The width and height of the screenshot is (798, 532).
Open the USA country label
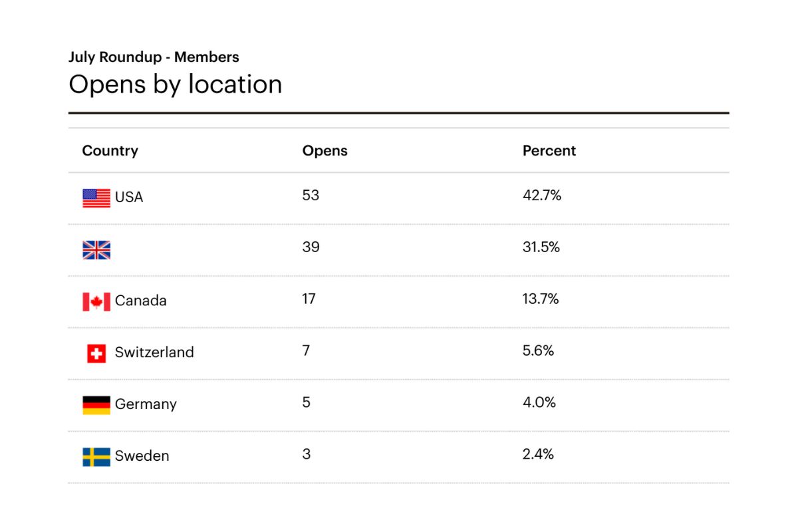[129, 198]
